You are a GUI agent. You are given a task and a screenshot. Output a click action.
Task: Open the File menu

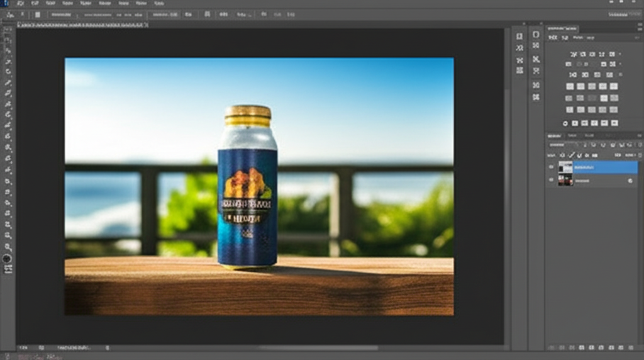21,4
